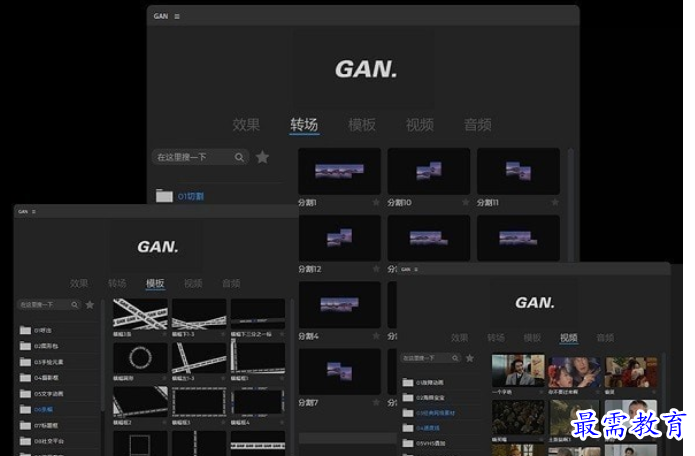The height and width of the screenshot is (456, 695).
Task: Open the 02 folder icon in 模板 window
Action: 25,346
